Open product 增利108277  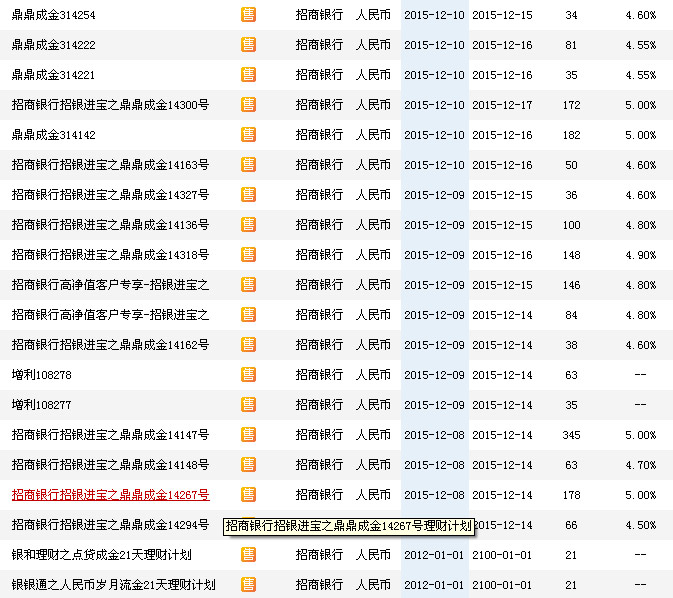click(42, 405)
